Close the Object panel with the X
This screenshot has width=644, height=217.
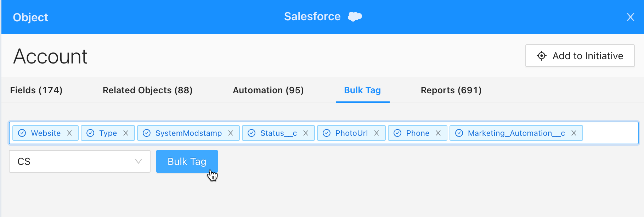click(631, 17)
